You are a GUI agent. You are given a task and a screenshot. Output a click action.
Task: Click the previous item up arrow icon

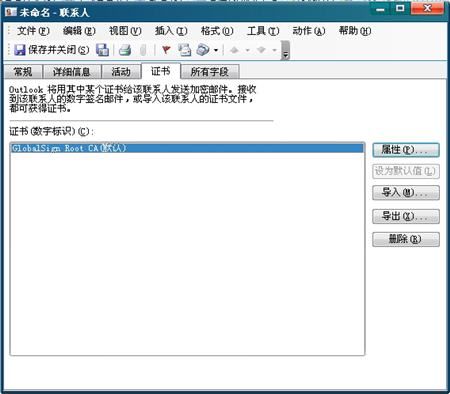click(234, 50)
